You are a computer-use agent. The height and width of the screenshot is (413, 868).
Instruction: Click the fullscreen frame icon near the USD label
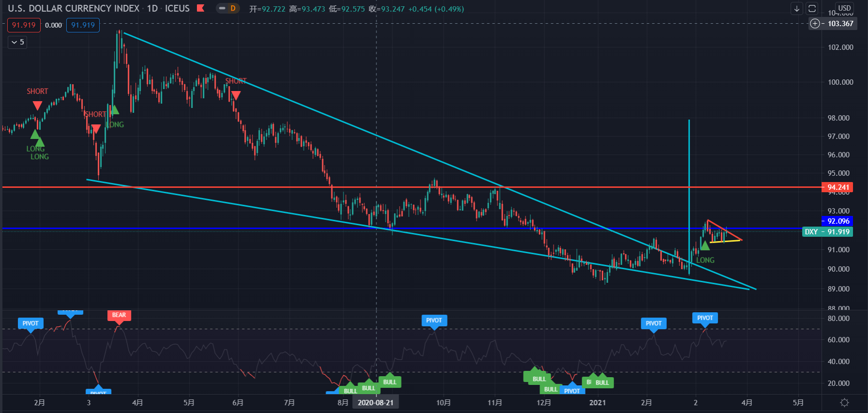point(812,8)
